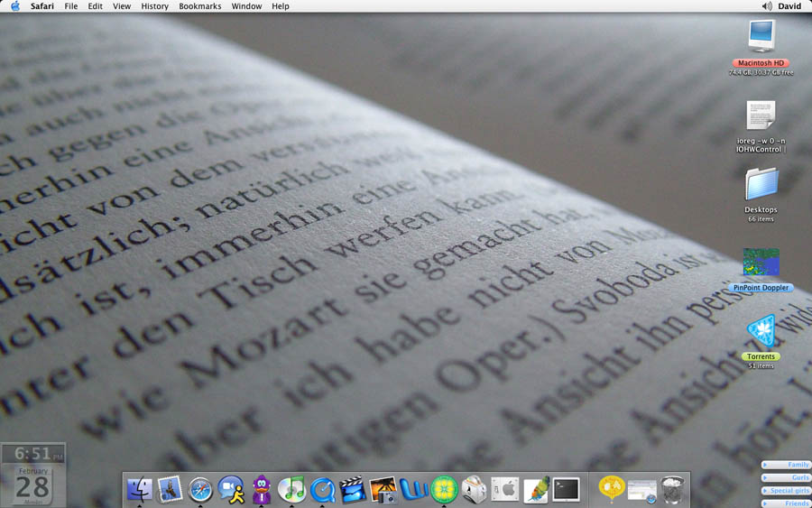The height and width of the screenshot is (508, 812).
Task: Expand the Special girls buddy group
Action: [786, 490]
